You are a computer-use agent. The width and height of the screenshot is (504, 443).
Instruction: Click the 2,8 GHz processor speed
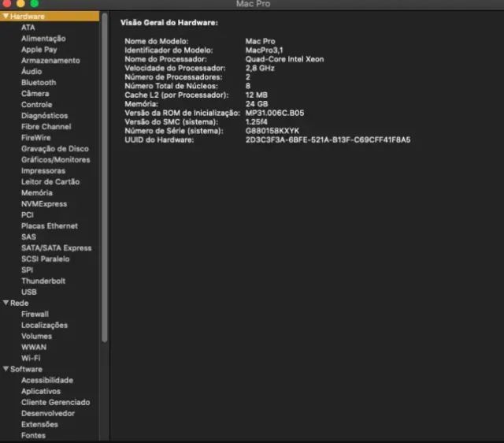[x=260, y=69]
